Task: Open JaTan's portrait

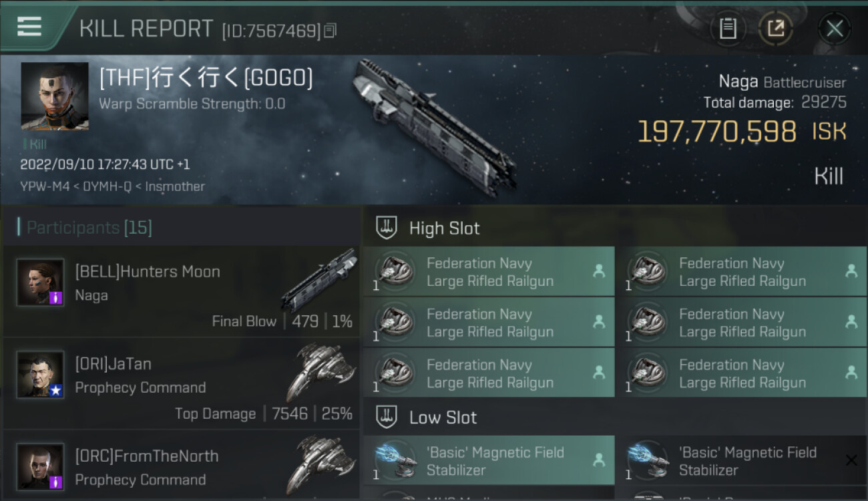Action: pos(41,375)
